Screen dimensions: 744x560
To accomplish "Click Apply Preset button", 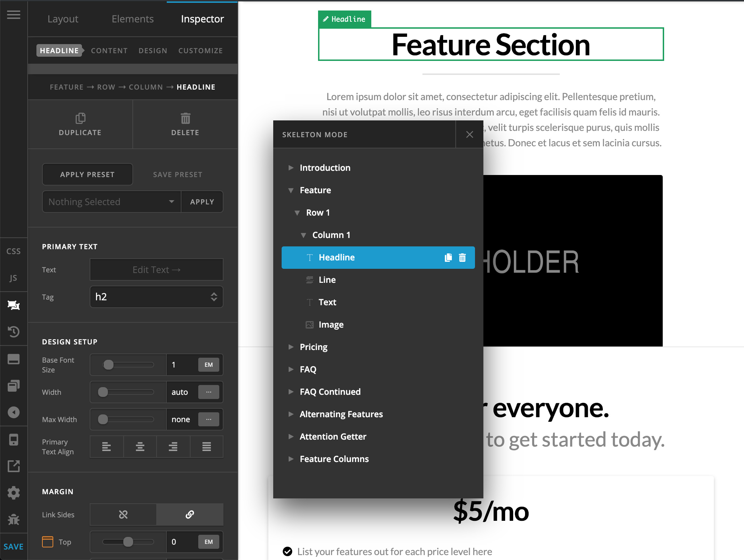I will [87, 174].
